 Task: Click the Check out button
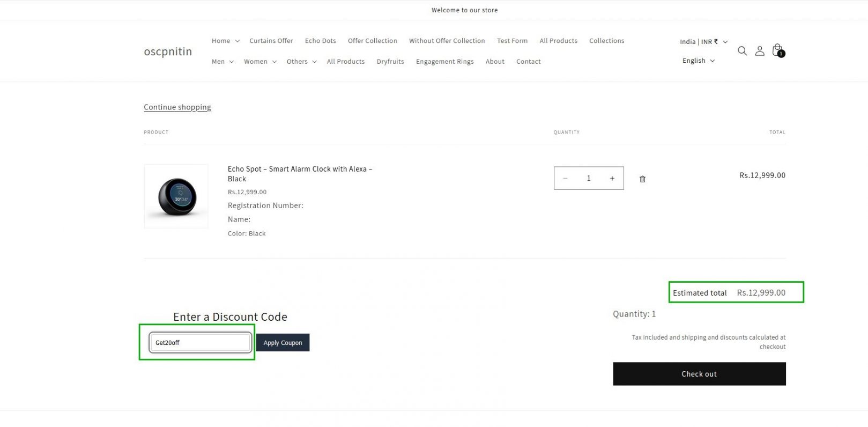click(699, 374)
